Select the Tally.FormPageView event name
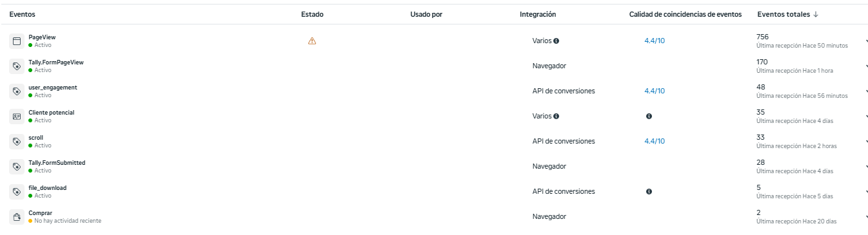868x235 pixels. [x=56, y=62]
